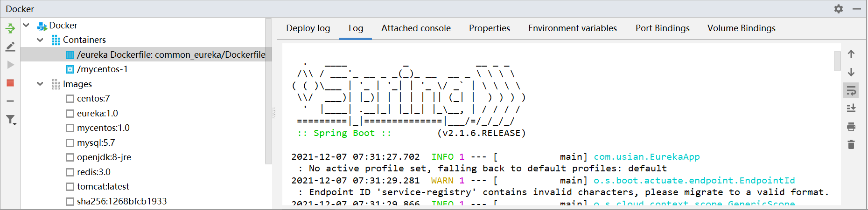868x210 pixels.
Task: Open Port Bindings tab
Action: click(663, 28)
